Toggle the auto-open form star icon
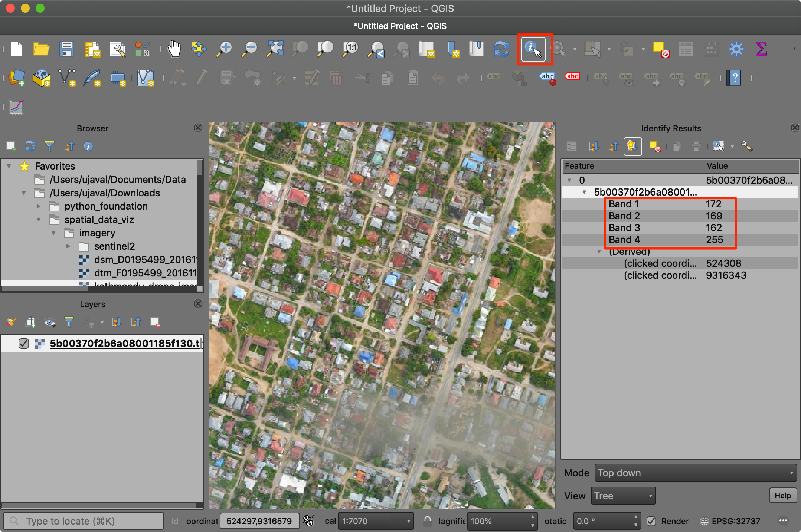The height and width of the screenshot is (532, 801). (x=633, y=146)
